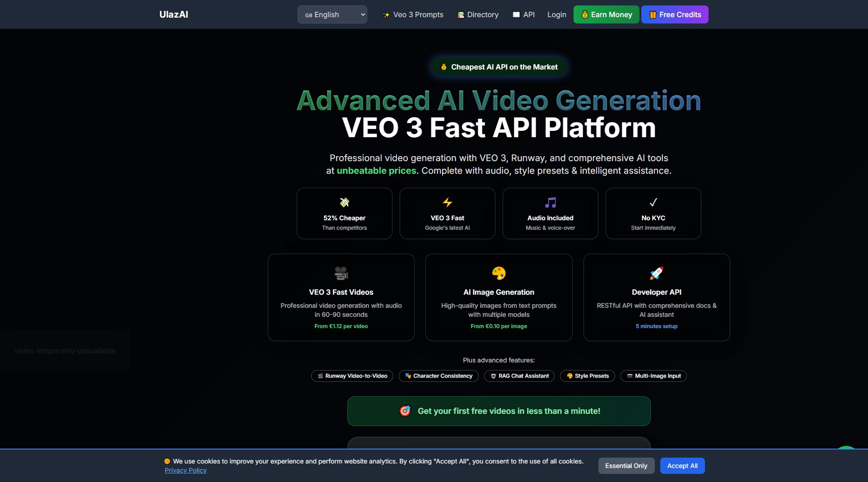The image size is (868, 482).
Task: Click the Get your first free videos banner
Action: coord(499,411)
